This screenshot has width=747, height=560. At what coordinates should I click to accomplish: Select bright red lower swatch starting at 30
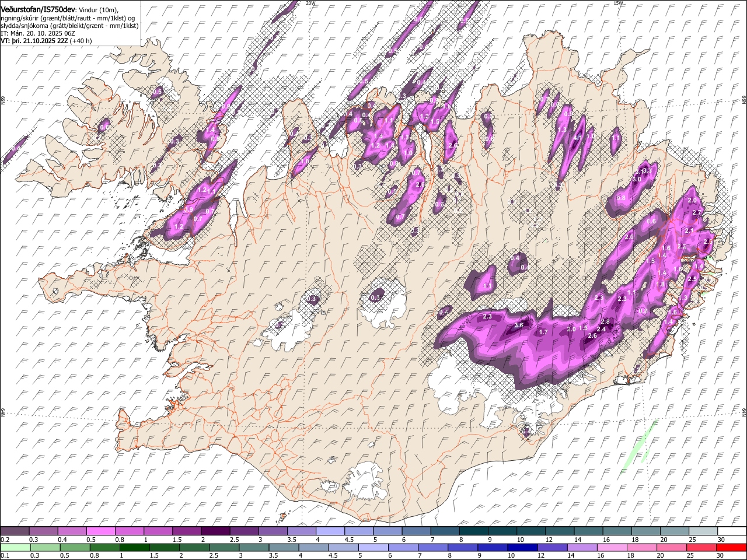731,547
